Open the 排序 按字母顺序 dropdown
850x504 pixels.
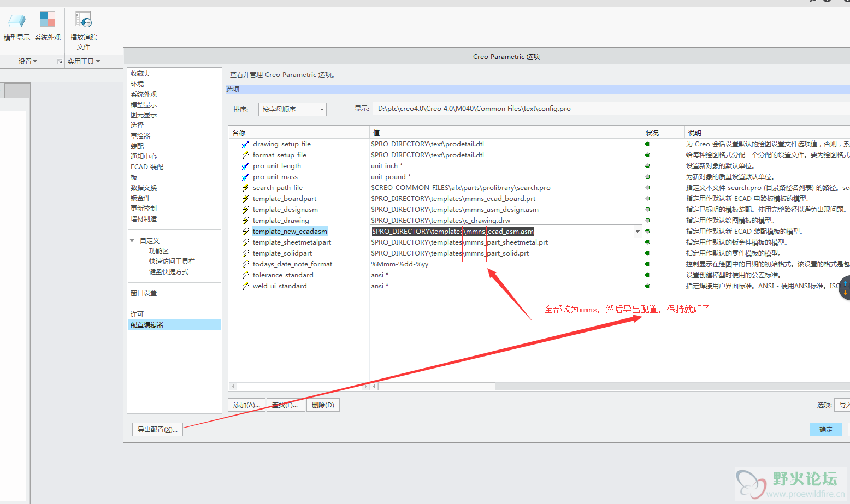[322, 110]
